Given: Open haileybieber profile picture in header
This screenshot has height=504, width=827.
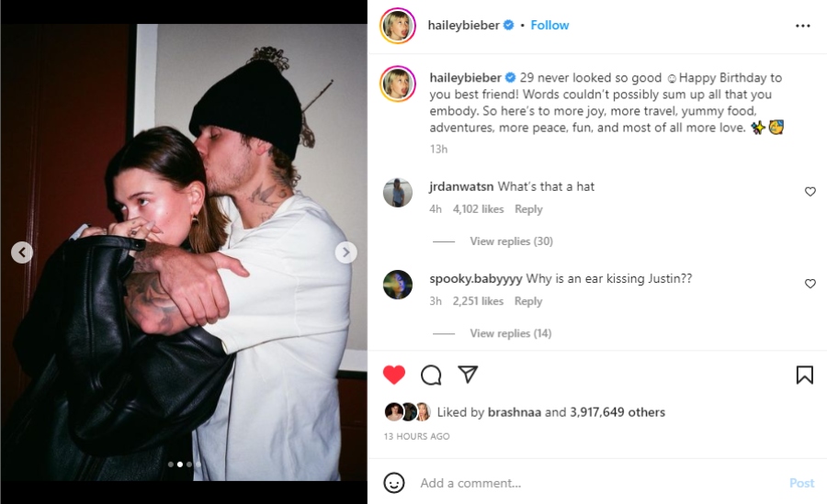Looking at the screenshot, I should coord(397,26).
